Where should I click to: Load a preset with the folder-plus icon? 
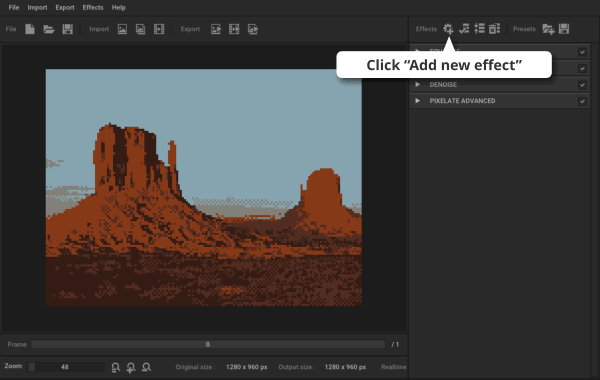point(548,29)
